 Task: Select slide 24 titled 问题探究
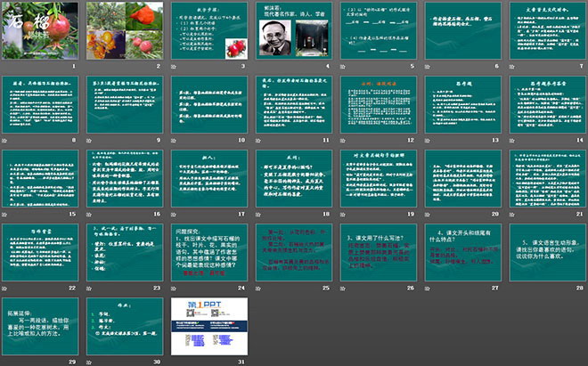point(208,252)
